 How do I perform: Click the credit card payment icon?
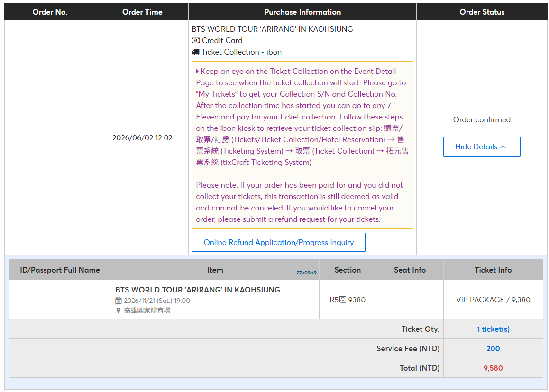(x=196, y=41)
